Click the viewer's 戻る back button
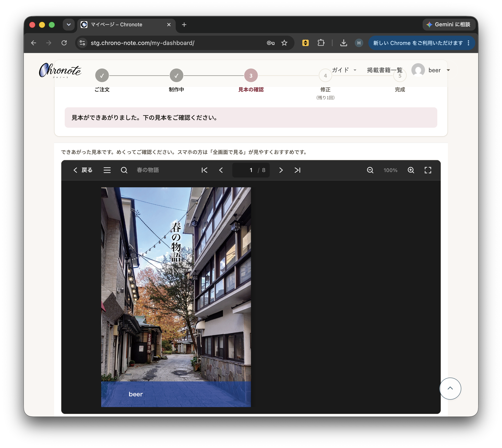 click(x=83, y=170)
